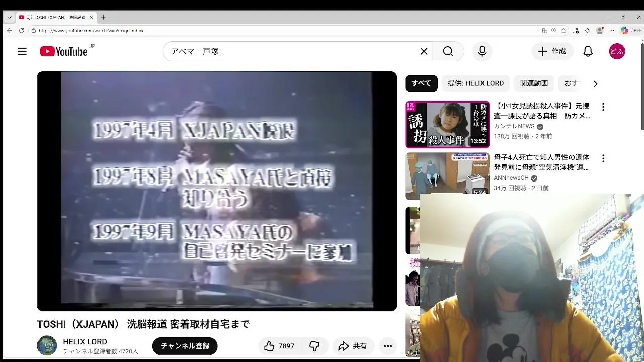Image resolution: width=644 pixels, height=362 pixels.
Task: Open the 母子4人死亡 ANNnewsCH video thumbnail
Action: coord(447,176)
